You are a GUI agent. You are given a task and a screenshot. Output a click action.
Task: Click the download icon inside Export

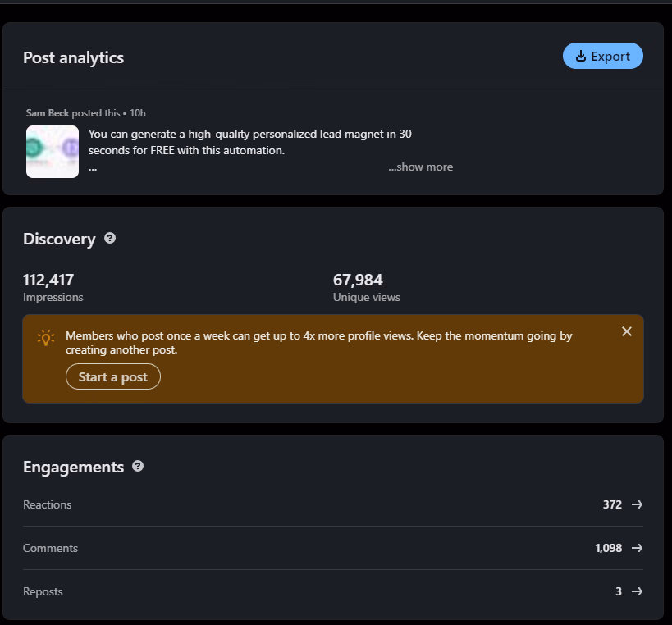581,56
